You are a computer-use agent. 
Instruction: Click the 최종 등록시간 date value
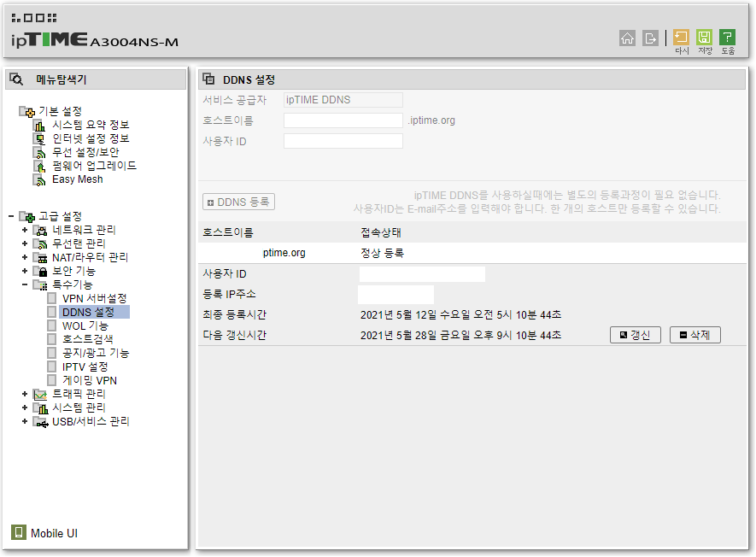[461, 315]
